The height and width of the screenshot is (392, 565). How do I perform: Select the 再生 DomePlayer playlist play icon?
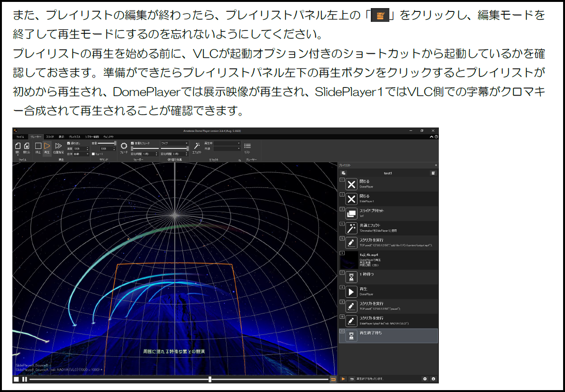[x=351, y=292]
